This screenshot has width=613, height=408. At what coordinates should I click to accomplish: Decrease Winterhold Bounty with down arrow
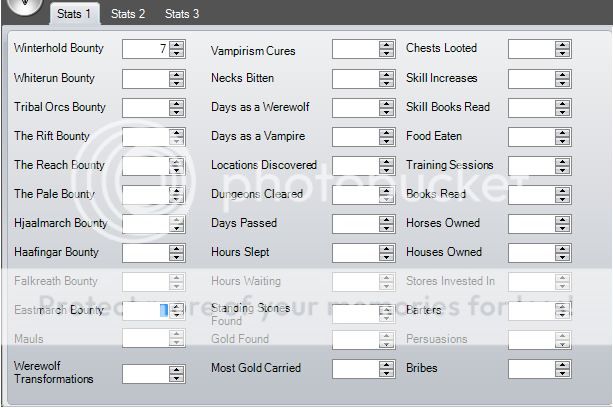pos(177,53)
